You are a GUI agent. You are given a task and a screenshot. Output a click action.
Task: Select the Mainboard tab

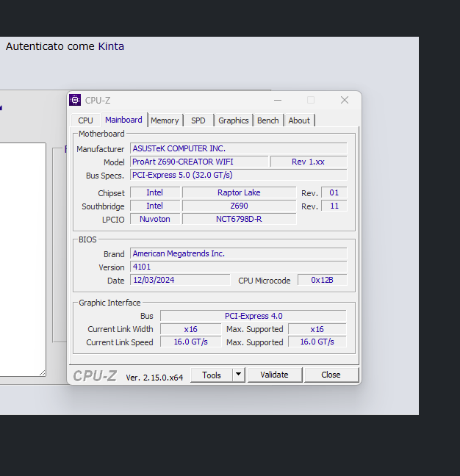pos(123,120)
